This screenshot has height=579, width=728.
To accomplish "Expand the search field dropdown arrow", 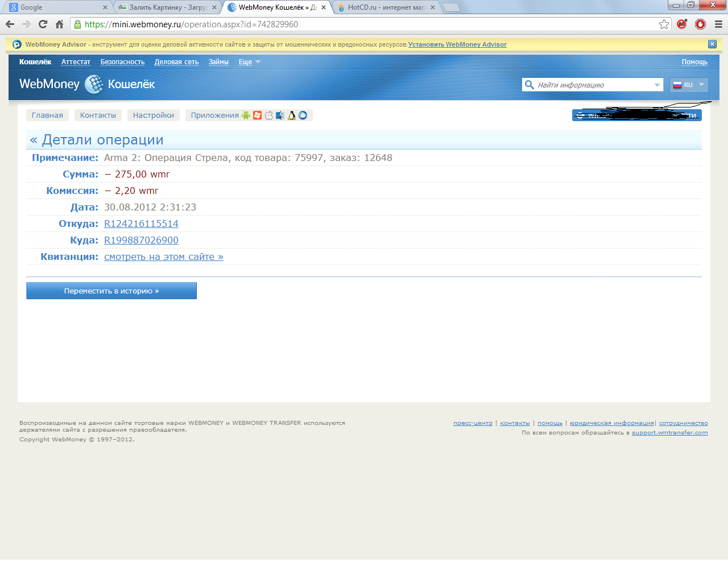I will 657,85.
